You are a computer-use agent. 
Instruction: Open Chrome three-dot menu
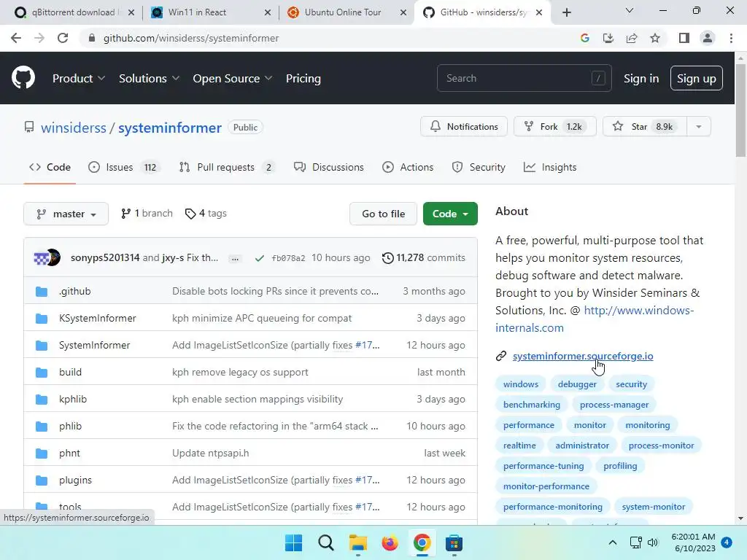click(x=731, y=38)
